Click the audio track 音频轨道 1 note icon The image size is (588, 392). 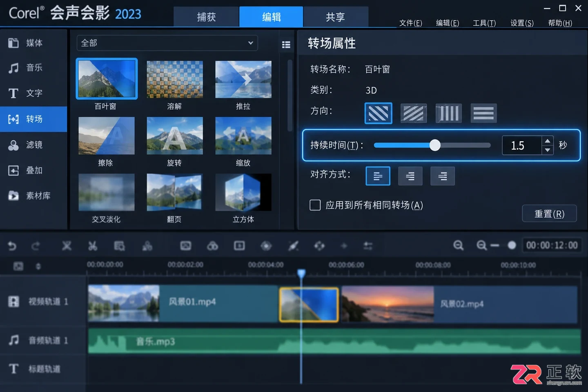[13, 340]
